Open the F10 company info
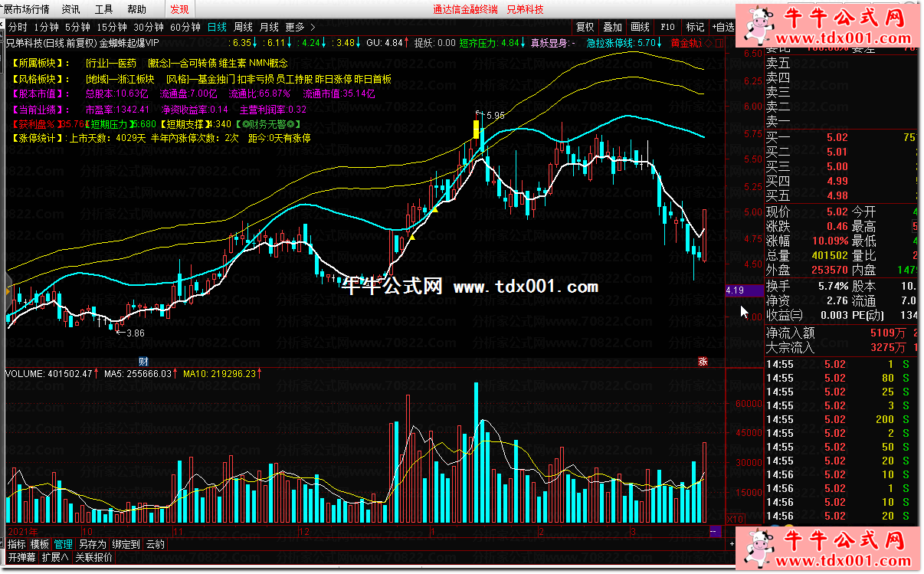924x574 pixels. [667, 27]
